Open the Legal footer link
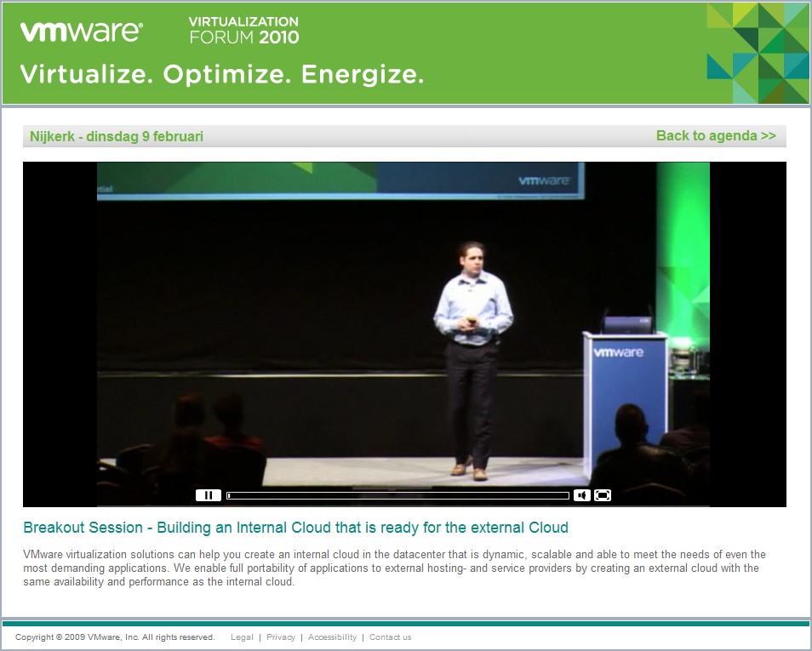This screenshot has width=812, height=651. [x=242, y=637]
